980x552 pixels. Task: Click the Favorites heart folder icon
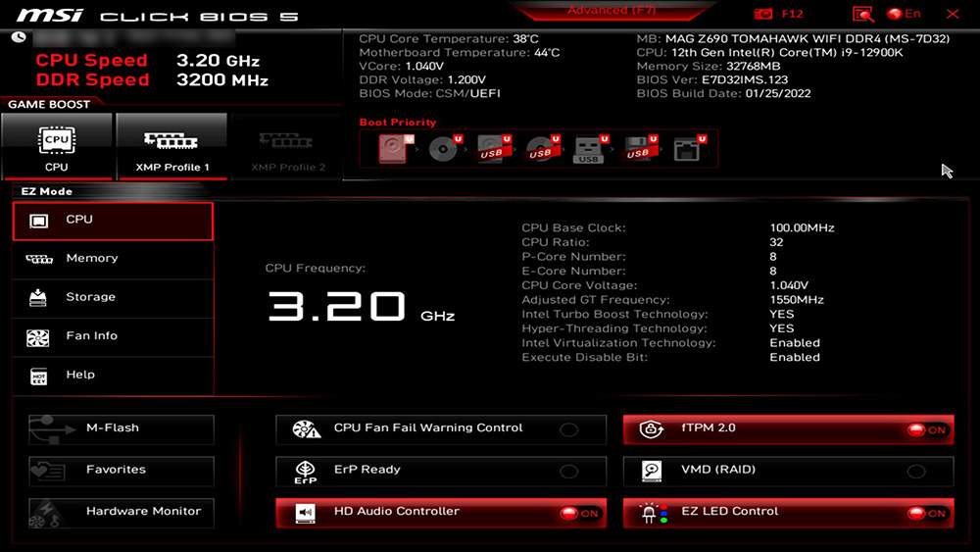[x=48, y=471]
